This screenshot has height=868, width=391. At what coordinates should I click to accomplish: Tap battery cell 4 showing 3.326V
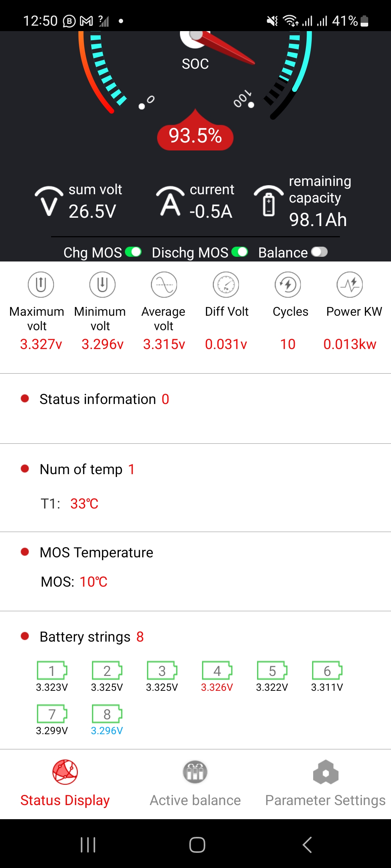point(217,671)
